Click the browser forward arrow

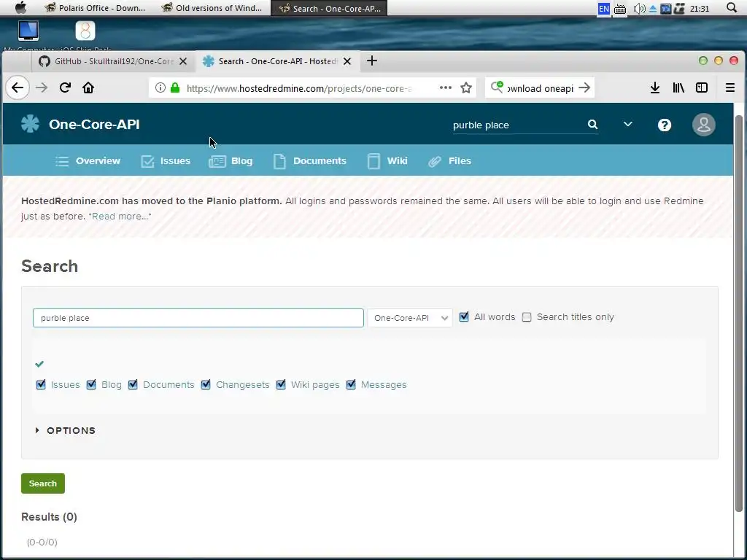point(42,87)
